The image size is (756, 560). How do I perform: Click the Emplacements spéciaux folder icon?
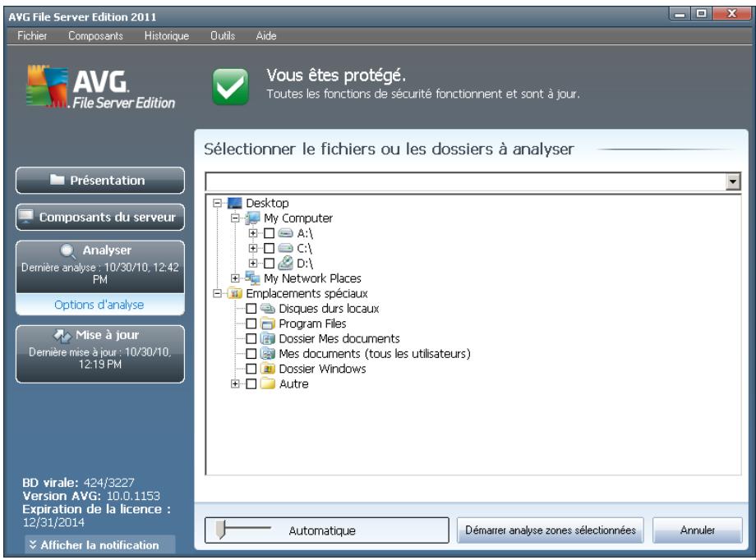(235, 293)
